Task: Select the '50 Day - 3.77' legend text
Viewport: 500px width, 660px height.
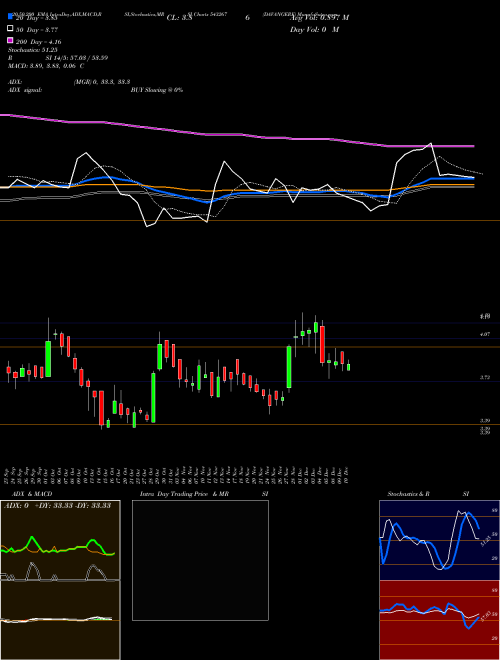Action: tap(37, 30)
